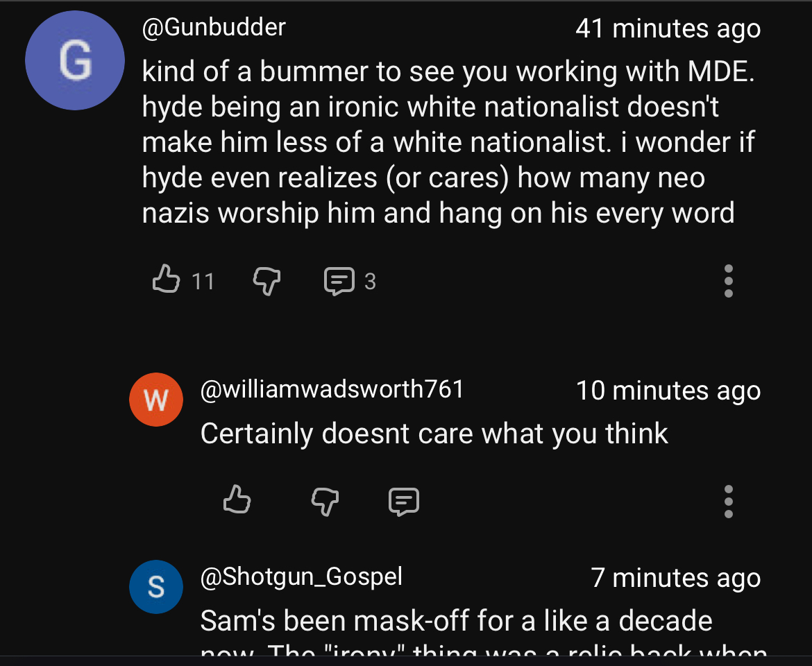The image size is (812, 666).
Task: Reply to @williamwadsworth761's comment
Action: point(404,500)
